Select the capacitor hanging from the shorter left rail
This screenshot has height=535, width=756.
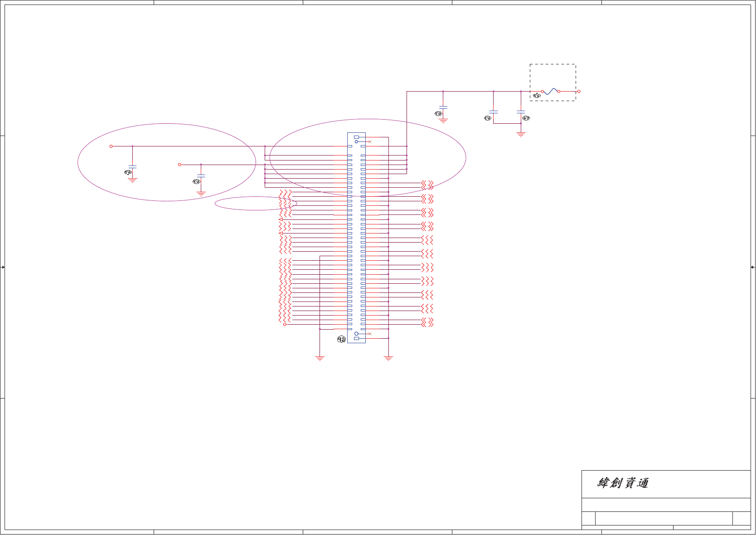[x=201, y=176]
